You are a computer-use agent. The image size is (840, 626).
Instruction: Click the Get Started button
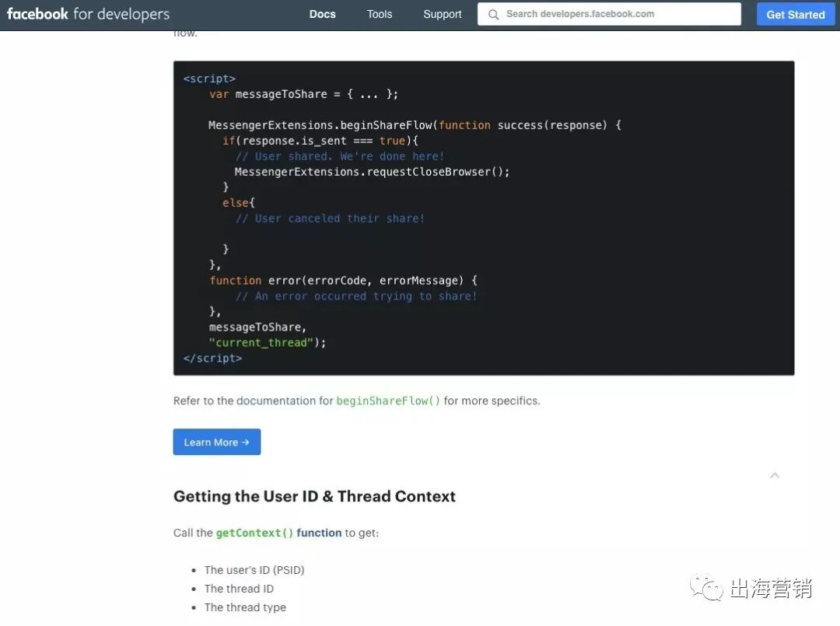click(795, 15)
